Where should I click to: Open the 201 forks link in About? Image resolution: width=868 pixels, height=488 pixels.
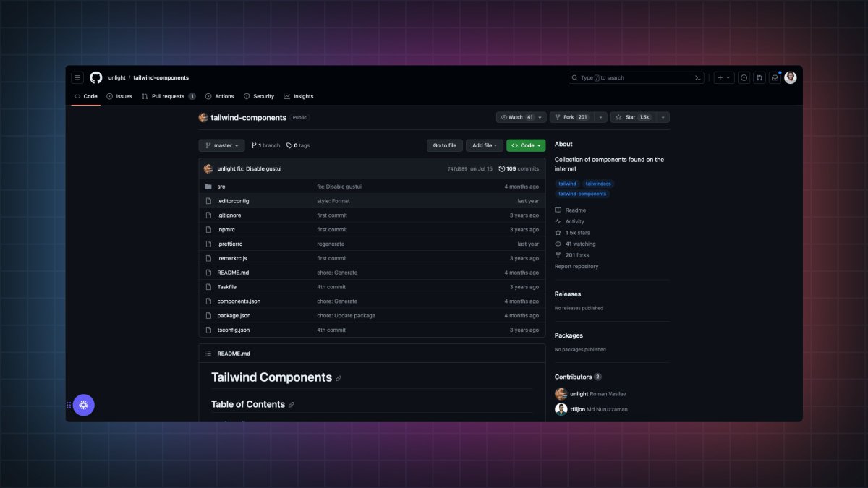(x=571, y=255)
